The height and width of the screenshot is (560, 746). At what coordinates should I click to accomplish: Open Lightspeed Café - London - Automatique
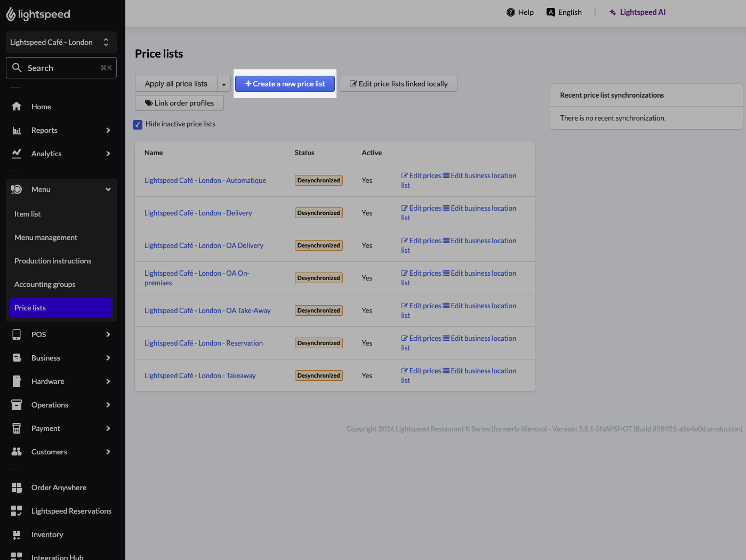[205, 180]
